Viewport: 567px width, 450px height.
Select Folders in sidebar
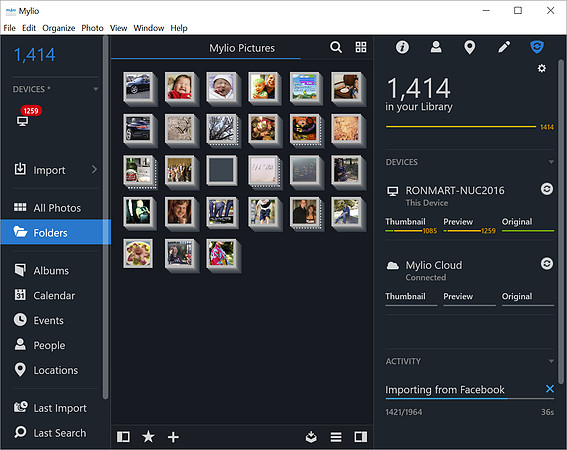pyautogui.click(x=55, y=232)
